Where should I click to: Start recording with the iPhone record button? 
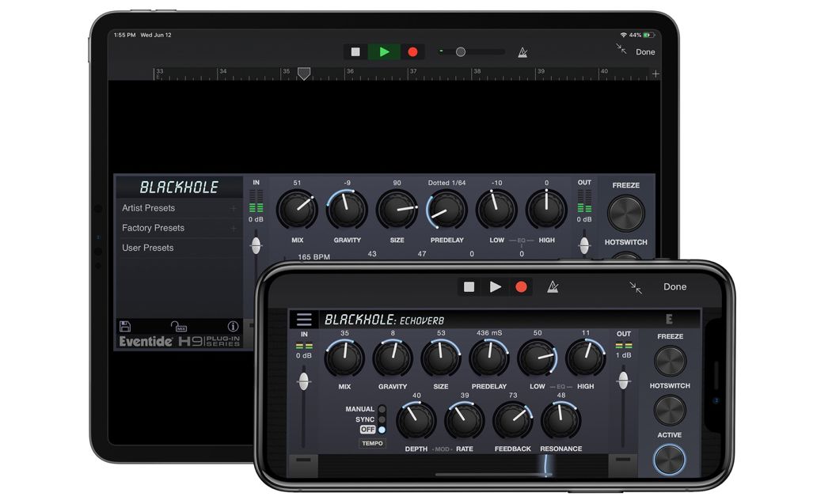(x=521, y=287)
